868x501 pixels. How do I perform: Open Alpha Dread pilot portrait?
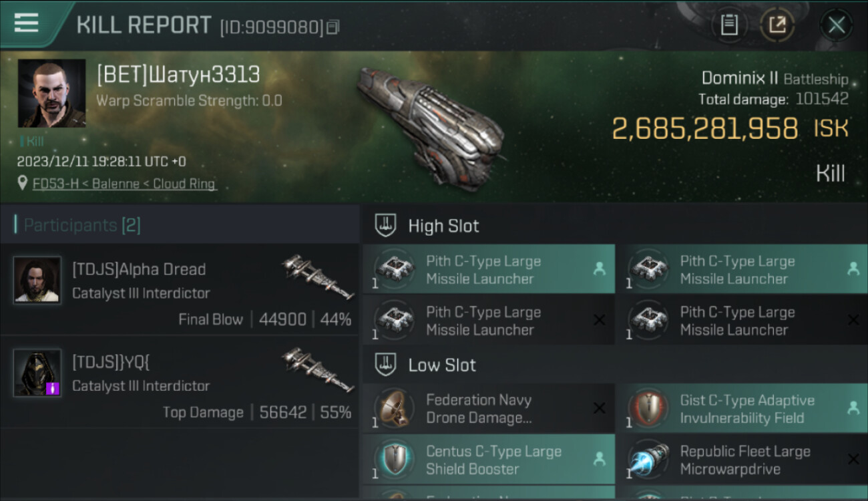37,280
